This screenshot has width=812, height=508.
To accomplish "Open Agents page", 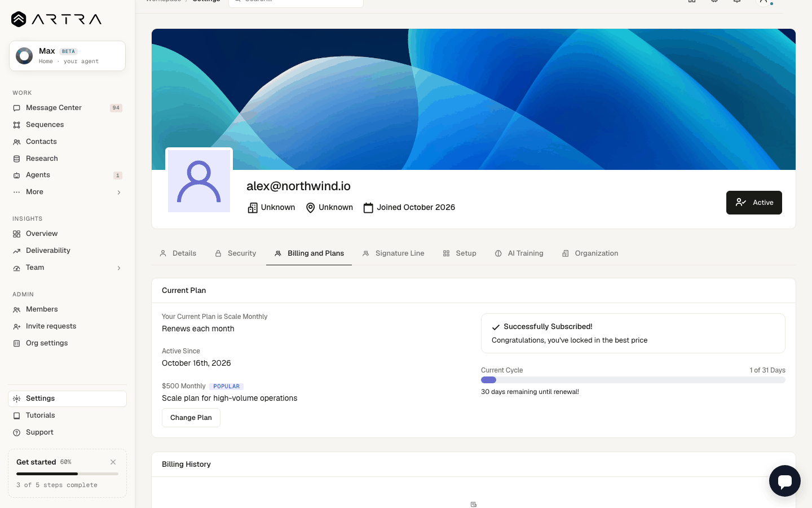I will (67, 175).
